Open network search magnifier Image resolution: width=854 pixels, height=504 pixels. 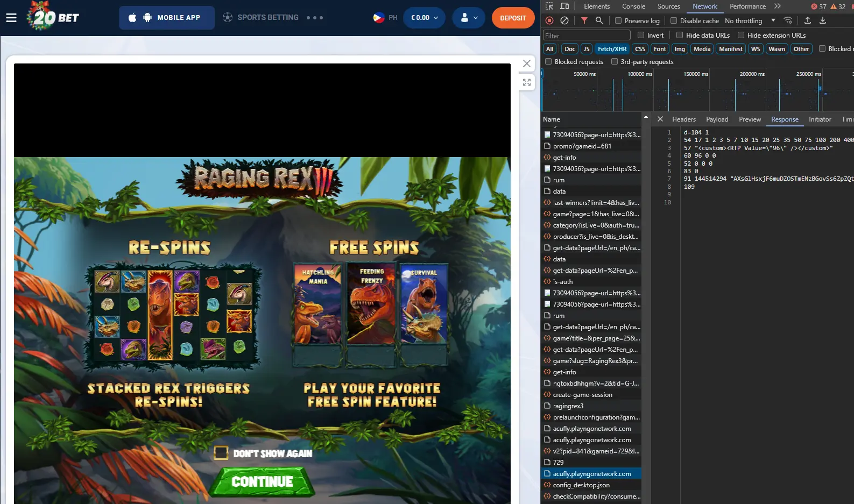[599, 20]
